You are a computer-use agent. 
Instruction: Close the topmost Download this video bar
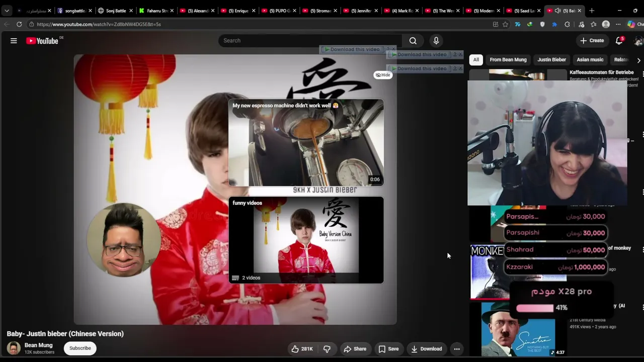(393, 49)
